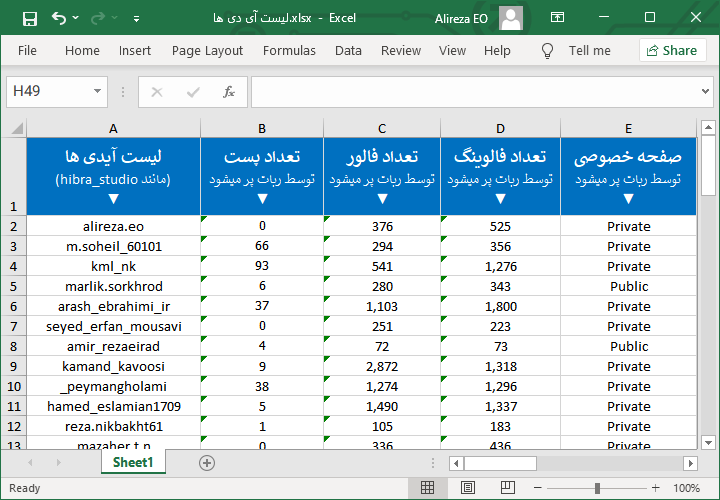The image size is (720, 500).
Task: Click the horizontal scrollbar thumb
Action: tap(500, 463)
